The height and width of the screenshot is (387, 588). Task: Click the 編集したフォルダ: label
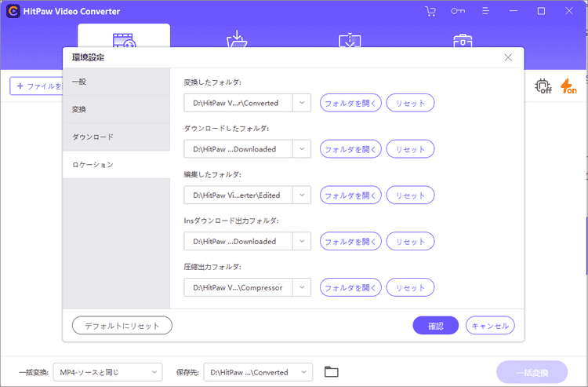pos(212,174)
